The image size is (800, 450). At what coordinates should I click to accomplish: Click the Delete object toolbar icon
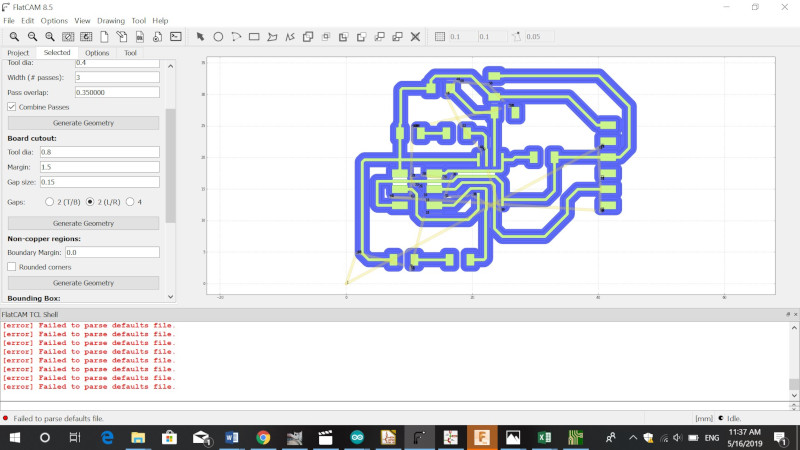pos(158,37)
